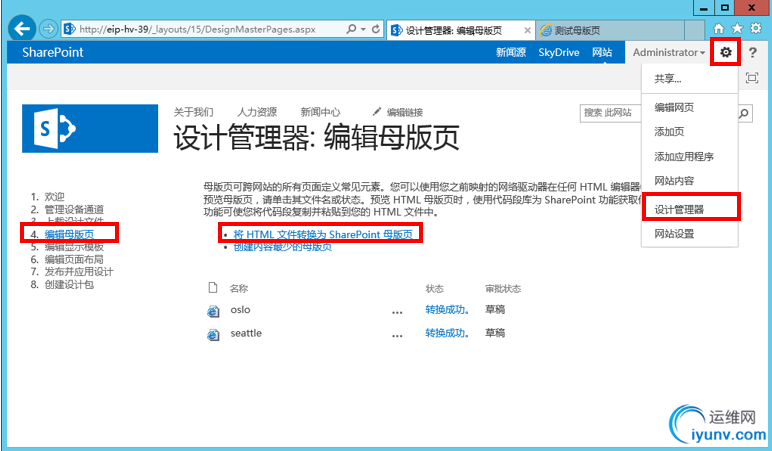This screenshot has height=451, width=772.
Task: Click the focus on content icon
Action: click(x=752, y=77)
